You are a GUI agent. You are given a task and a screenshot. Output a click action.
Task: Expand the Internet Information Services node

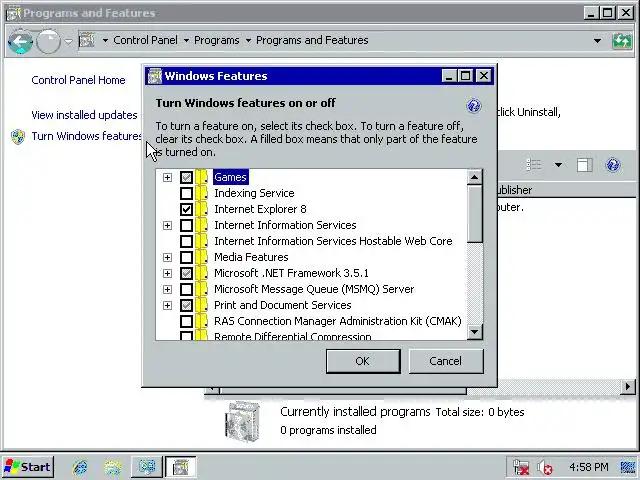pyautogui.click(x=167, y=225)
